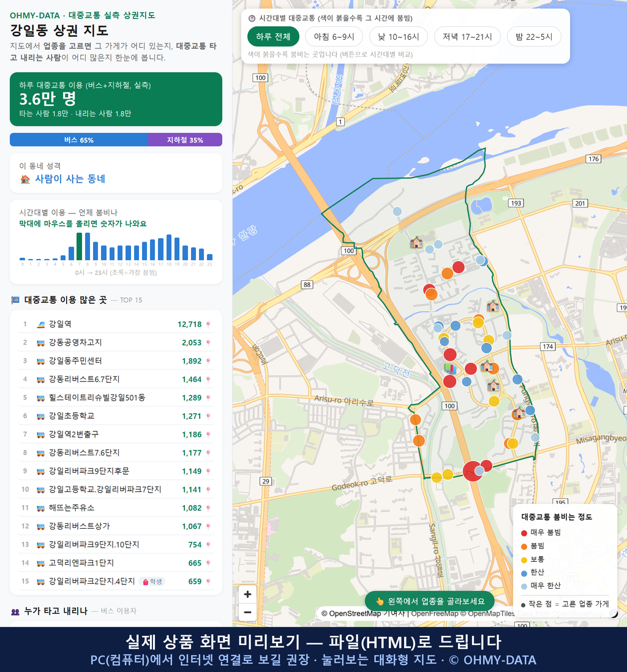Click the lone pale blue marker beside the river
Viewport: 627px width, 672px height.
coord(397,211)
